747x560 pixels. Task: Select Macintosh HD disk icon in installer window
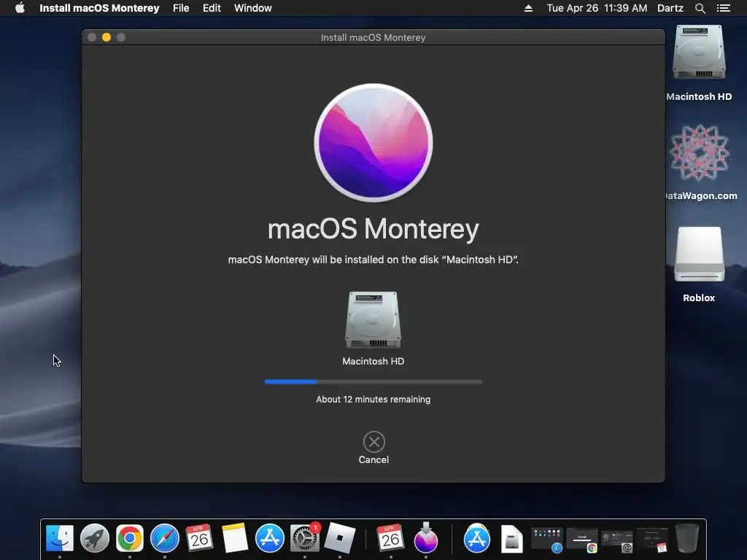click(x=373, y=320)
